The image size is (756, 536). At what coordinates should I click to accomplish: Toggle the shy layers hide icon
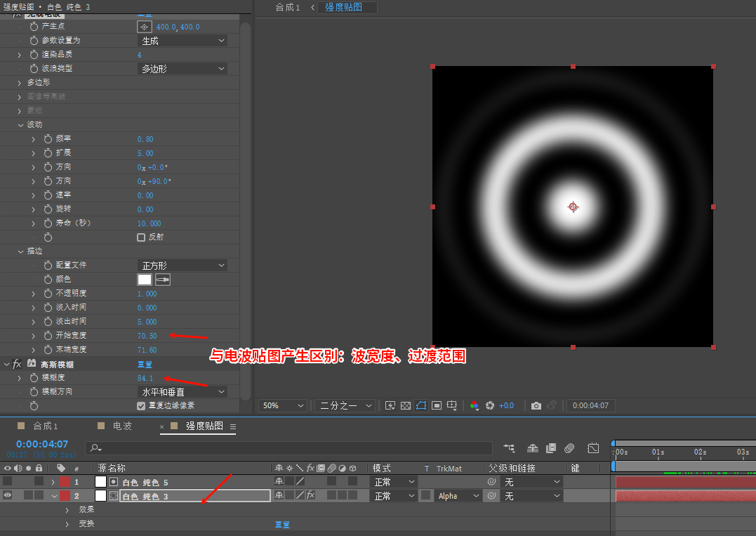(532, 448)
